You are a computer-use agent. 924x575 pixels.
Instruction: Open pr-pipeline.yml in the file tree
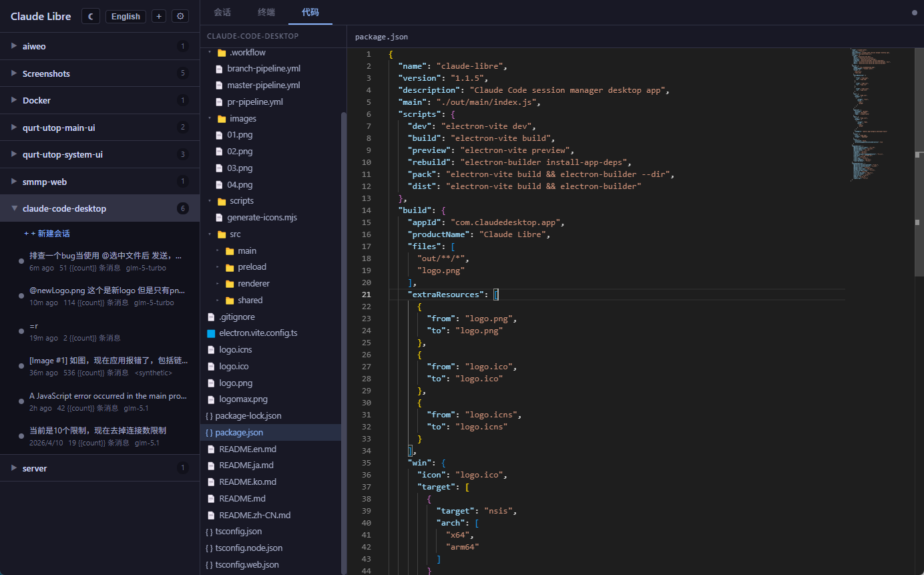point(255,102)
